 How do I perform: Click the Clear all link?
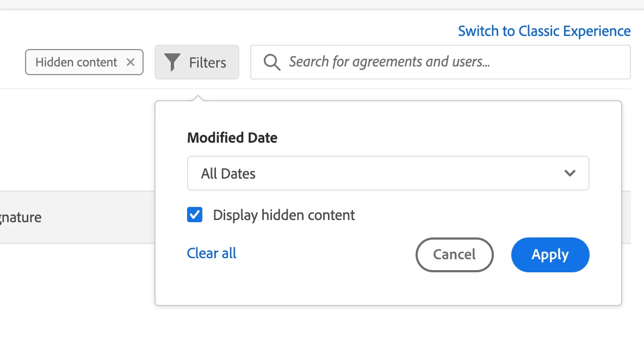(212, 253)
